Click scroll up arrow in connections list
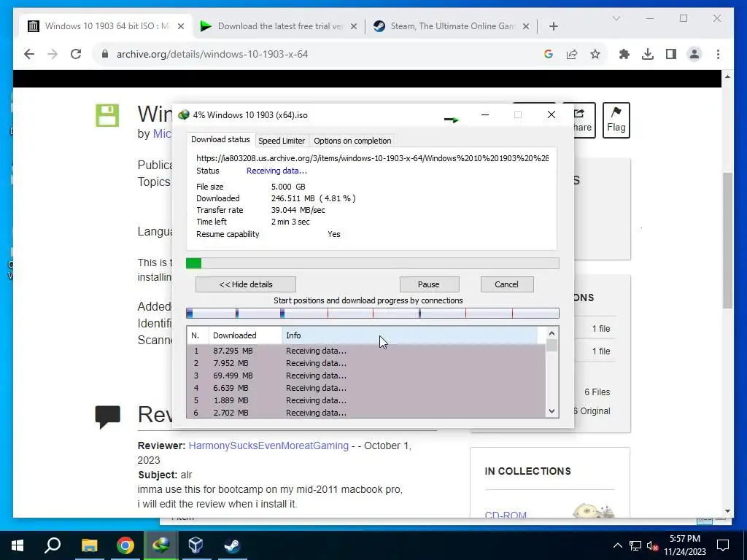Screen dimensions: 747x560 tap(551, 333)
